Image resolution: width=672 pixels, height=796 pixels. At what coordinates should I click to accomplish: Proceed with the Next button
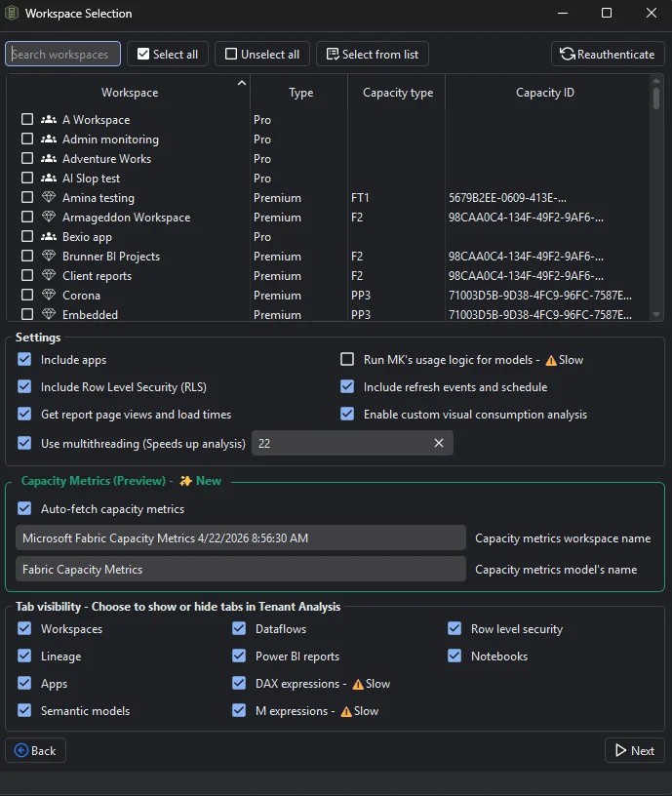tap(635, 750)
